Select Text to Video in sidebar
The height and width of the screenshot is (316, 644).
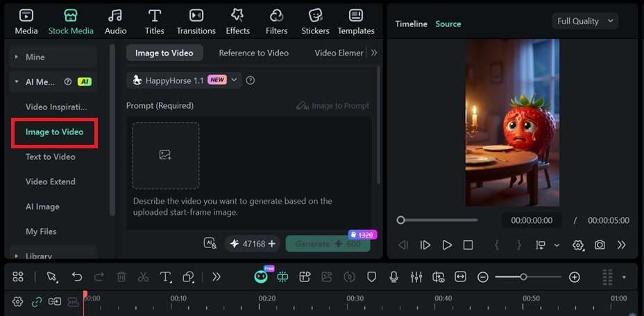point(50,157)
